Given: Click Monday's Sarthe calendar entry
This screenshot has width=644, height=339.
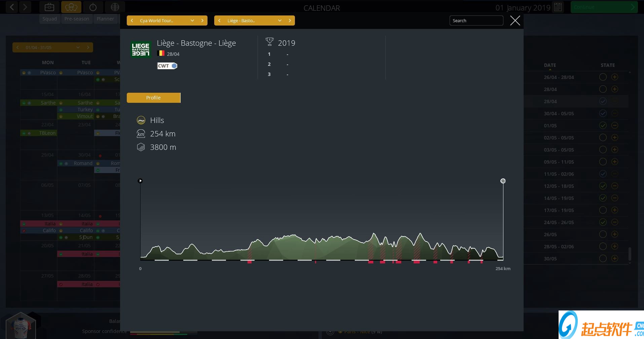Looking at the screenshot, I should coord(38,103).
